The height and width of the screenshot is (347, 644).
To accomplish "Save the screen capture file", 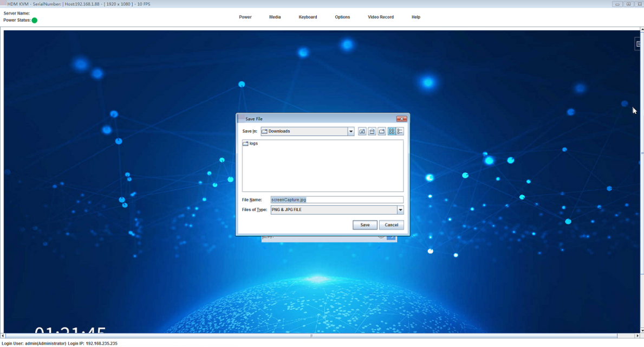I will (x=365, y=225).
